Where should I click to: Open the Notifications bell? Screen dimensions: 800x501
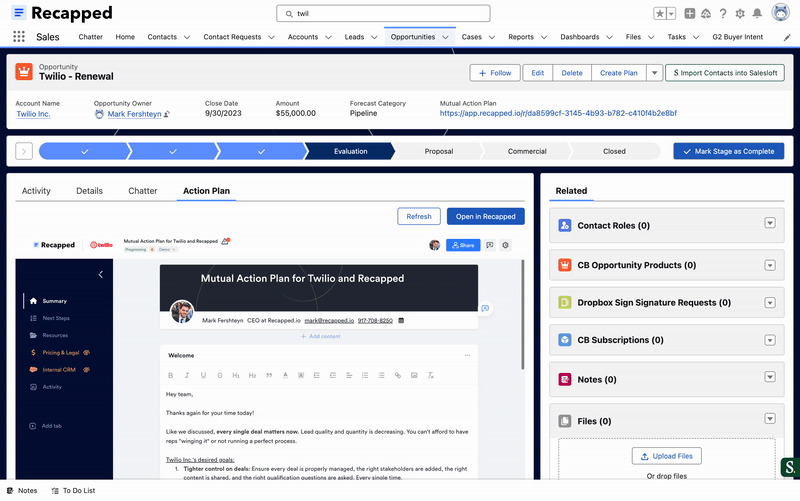pos(757,13)
